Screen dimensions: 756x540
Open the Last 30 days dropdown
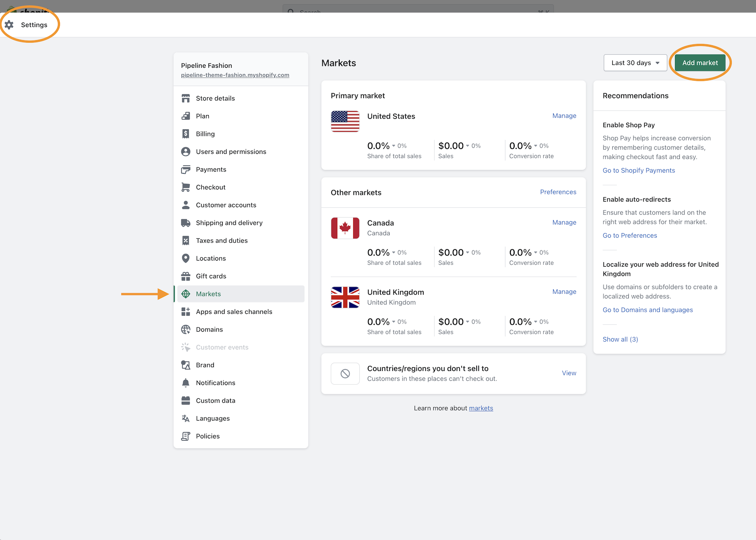coord(635,63)
